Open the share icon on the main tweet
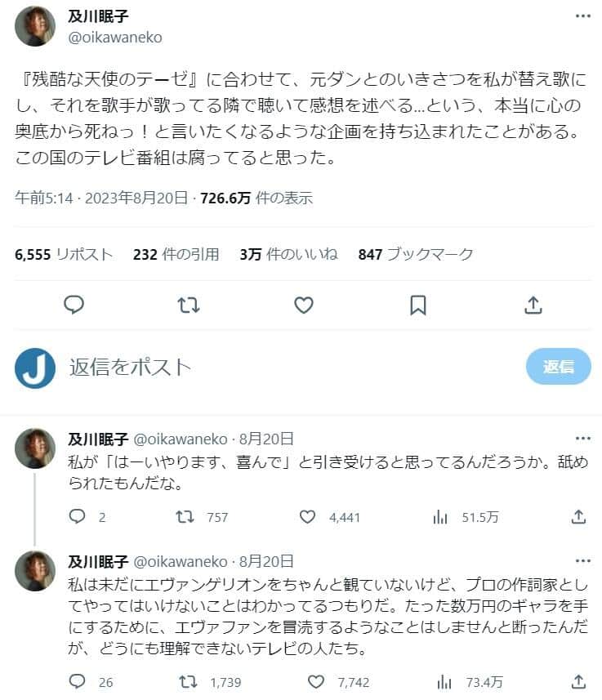The image size is (602, 700). 533,304
